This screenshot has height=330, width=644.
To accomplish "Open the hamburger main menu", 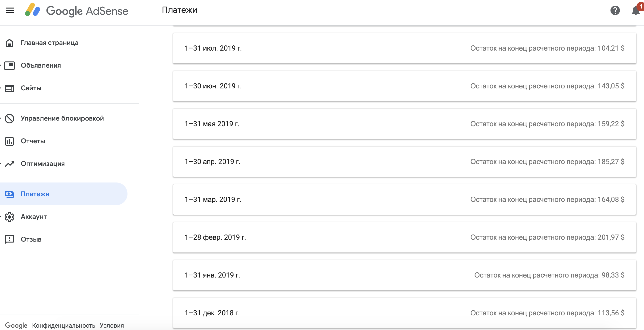I will (x=10, y=10).
